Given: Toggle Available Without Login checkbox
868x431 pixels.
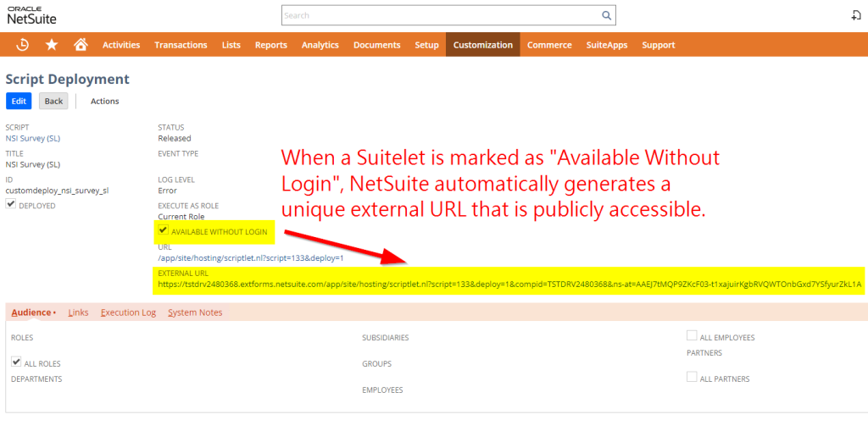Looking at the screenshot, I should pyautogui.click(x=163, y=230).
